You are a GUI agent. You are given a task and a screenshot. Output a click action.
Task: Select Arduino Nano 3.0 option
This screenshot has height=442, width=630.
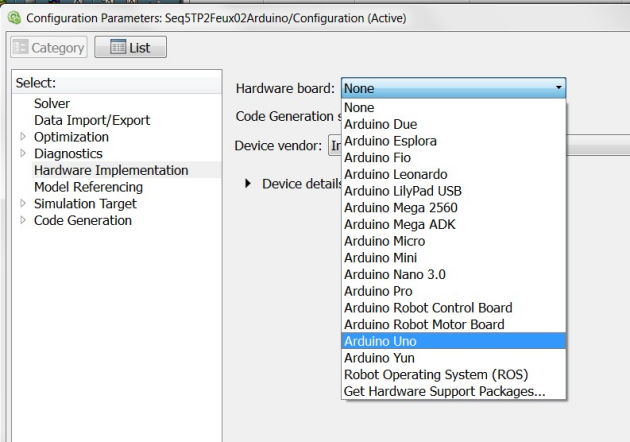(454, 274)
